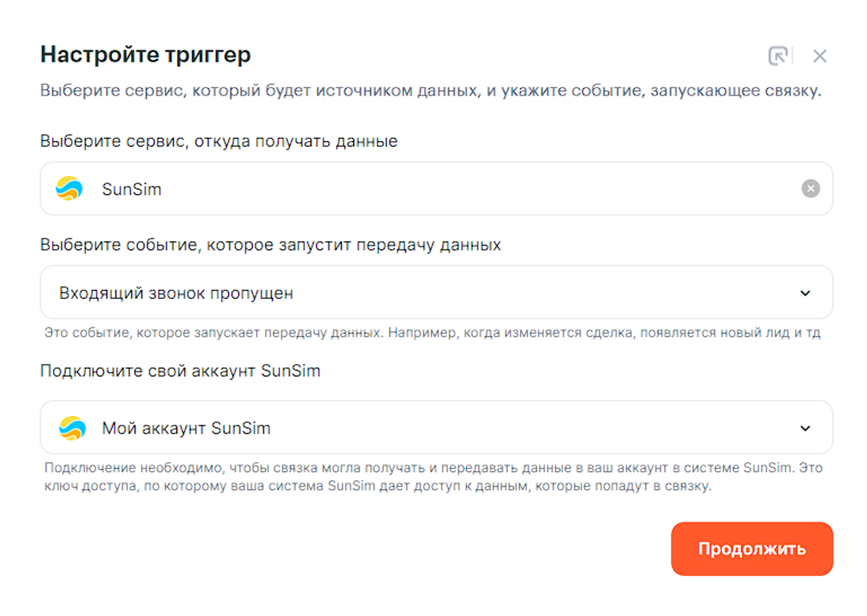Expand the account dropdown chevron
This screenshot has height=616, width=867.
805,428
